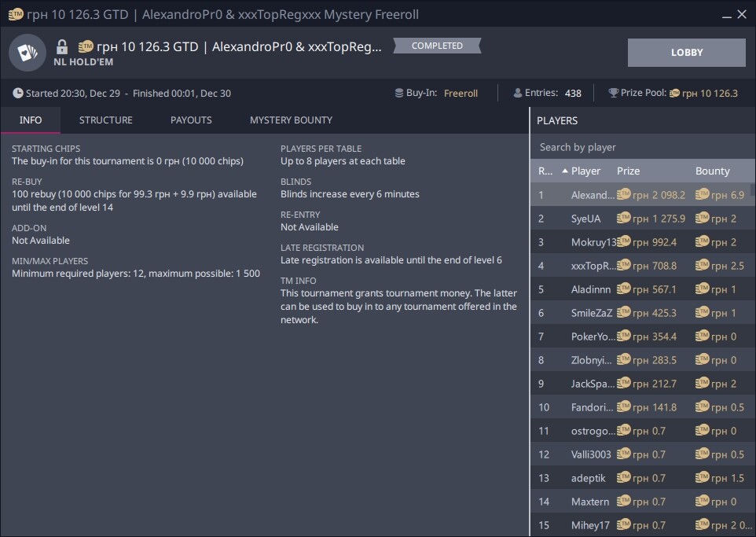Open the PAYOUTS tab
The height and width of the screenshot is (537, 756).
[x=191, y=120]
